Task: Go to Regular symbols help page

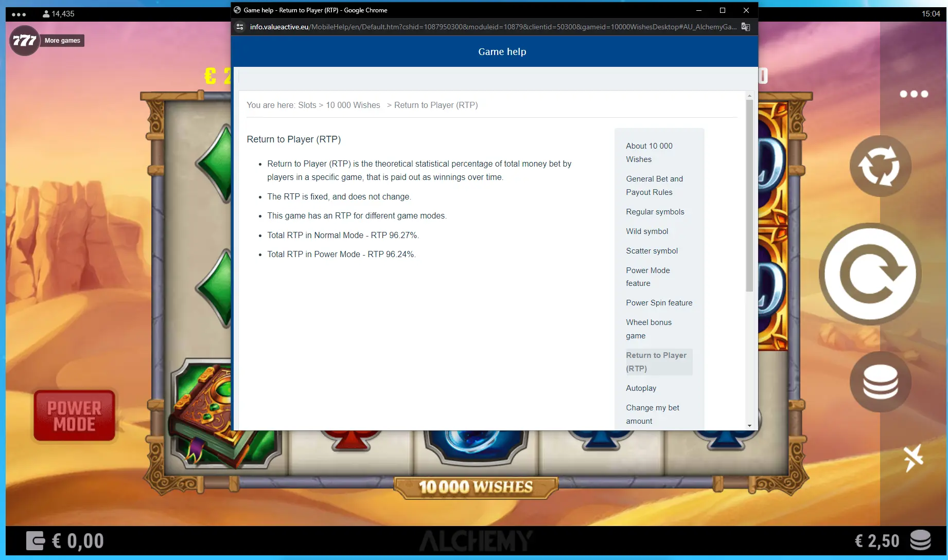Action: (x=655, y=212)
